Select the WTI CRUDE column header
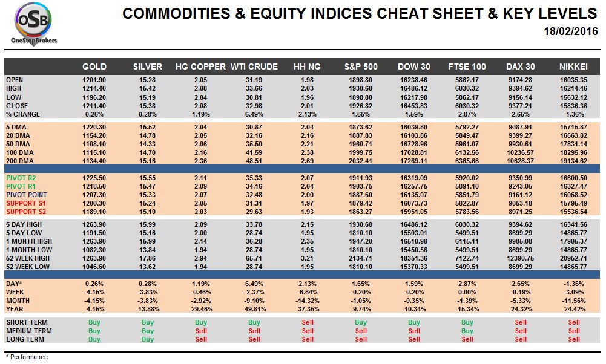This screenshot has width=606, height=364. (254, 67)
